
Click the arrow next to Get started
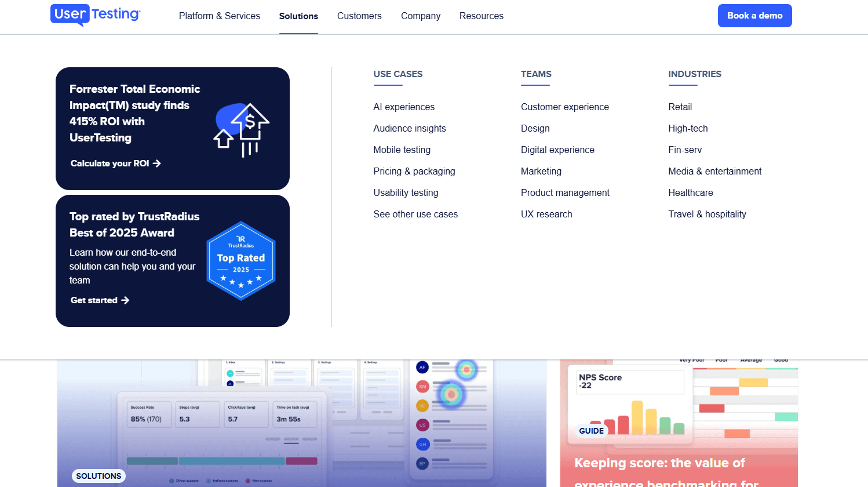tap(125, 300)
